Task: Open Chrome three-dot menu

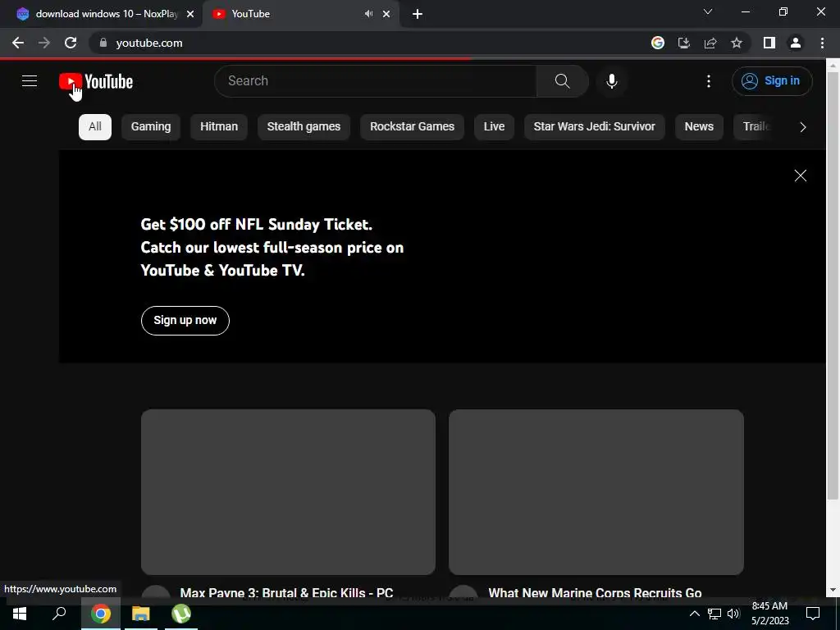Action: (822, 43)
